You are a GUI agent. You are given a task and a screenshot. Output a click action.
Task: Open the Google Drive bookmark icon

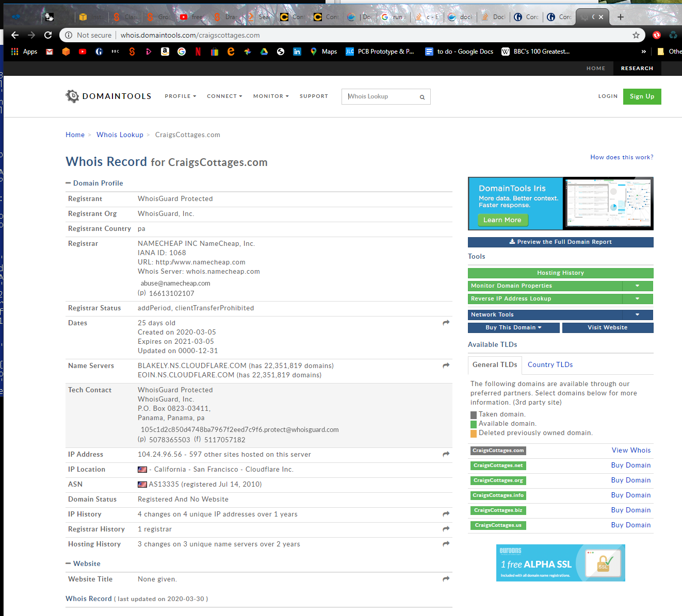264,52
